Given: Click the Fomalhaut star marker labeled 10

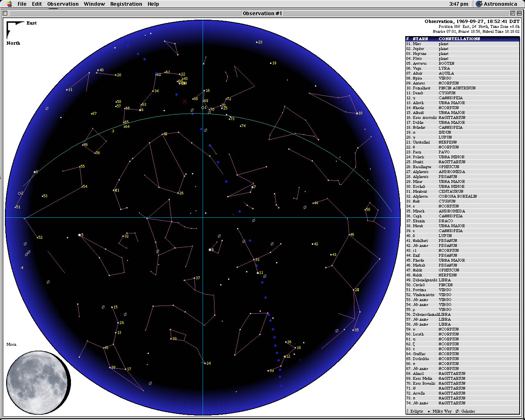Looking at the screenshot, I should (357, 113).
